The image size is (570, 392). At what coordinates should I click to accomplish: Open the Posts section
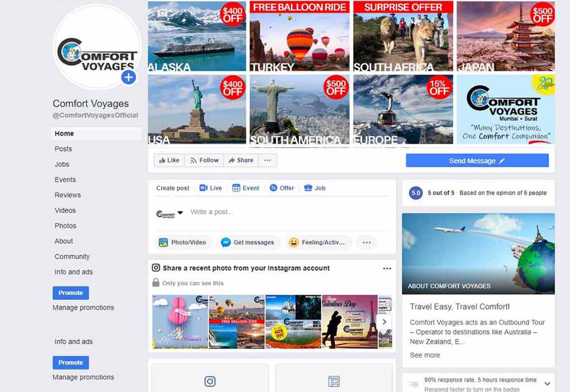pos(63,149)
